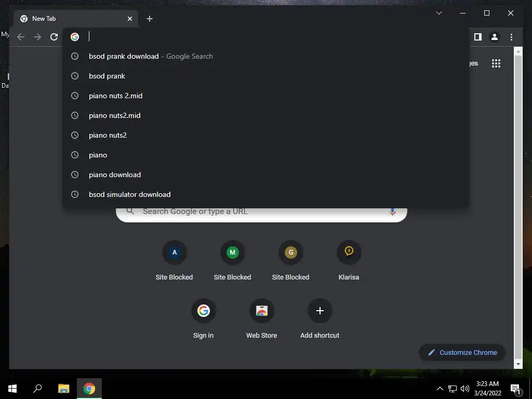Click the page scrollbar up arrow

pyautogui.click(x=518, y=51)
